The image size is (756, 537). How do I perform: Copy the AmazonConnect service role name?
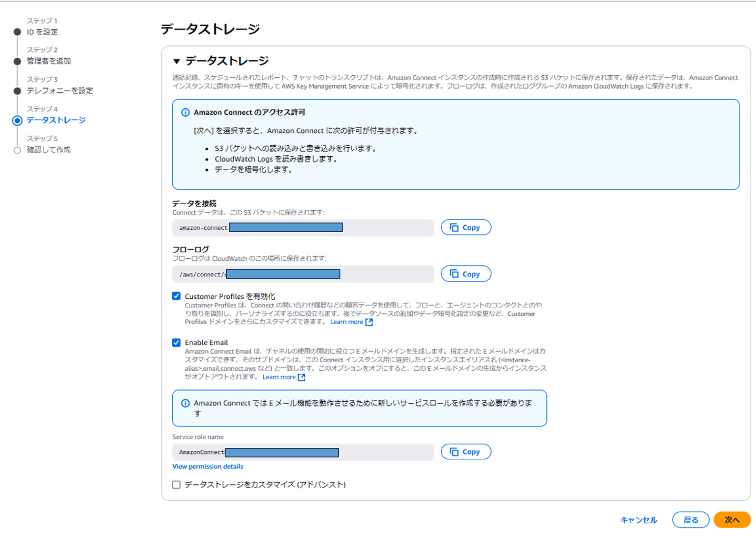[466, 452]
